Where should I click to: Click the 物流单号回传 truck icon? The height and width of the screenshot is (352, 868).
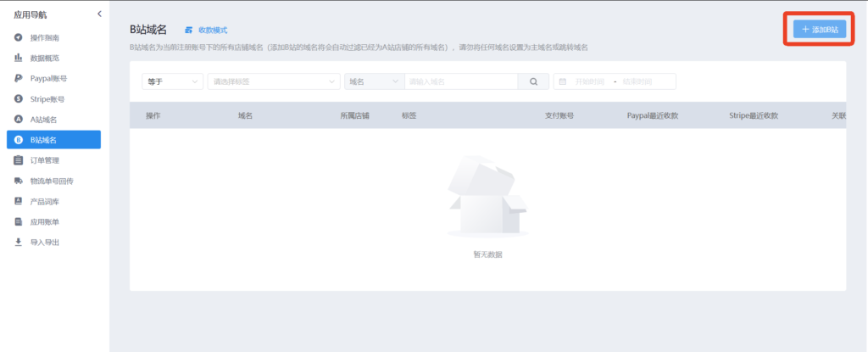click(18, 181)
